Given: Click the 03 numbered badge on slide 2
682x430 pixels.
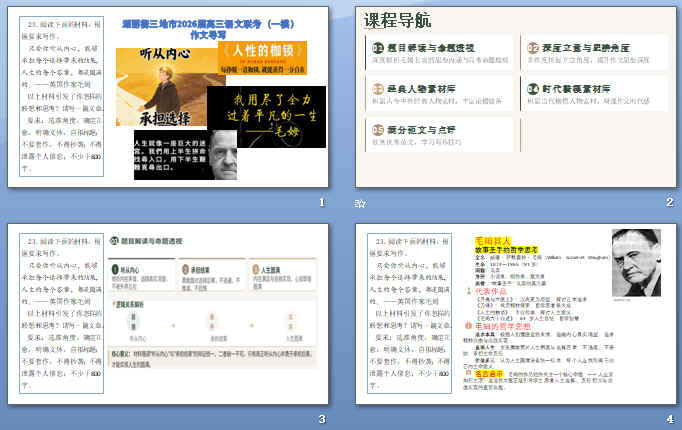Looking at the screenshot, I should (378, 89).
